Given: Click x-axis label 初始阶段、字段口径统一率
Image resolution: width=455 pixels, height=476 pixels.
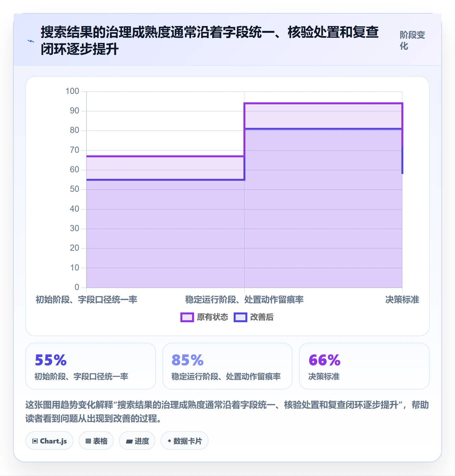Looking at the screenshot, I should pyautogui.click(x=86, y=299).
